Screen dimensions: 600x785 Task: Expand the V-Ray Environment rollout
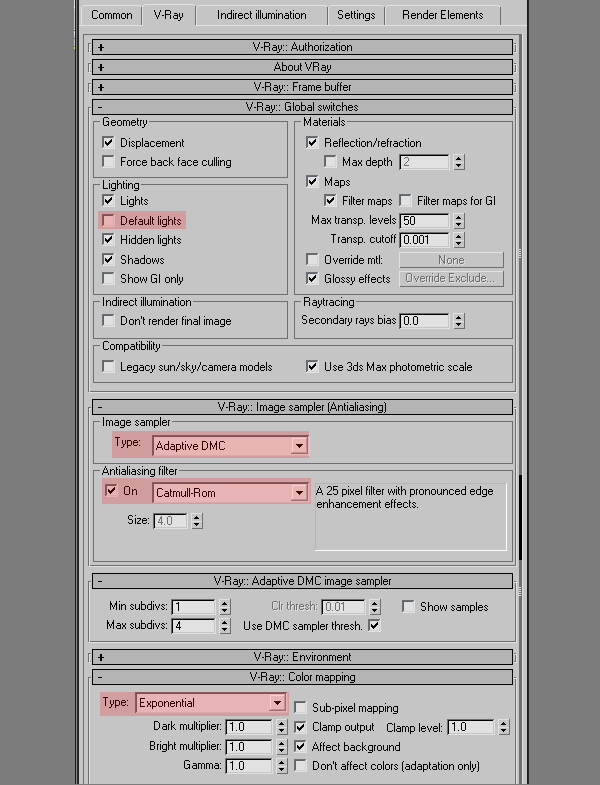pos(303,657)
